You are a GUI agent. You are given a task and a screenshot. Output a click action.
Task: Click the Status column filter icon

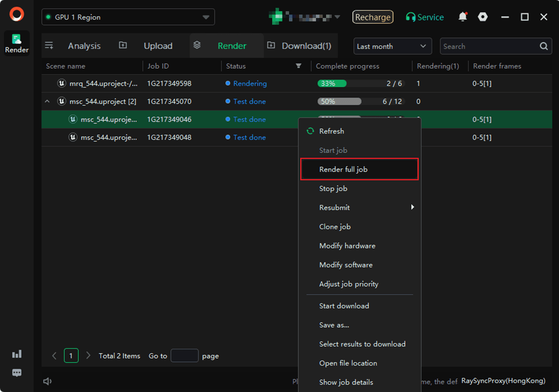(298, 66)
